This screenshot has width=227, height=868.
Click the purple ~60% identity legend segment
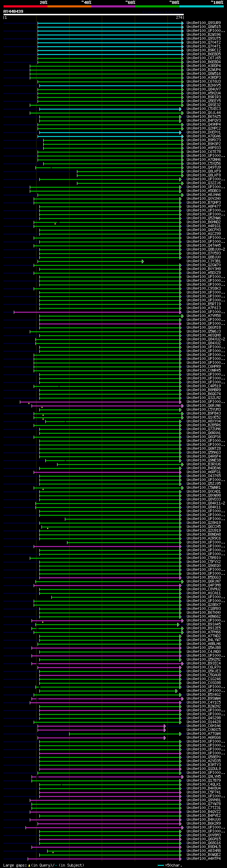point(113,6)
